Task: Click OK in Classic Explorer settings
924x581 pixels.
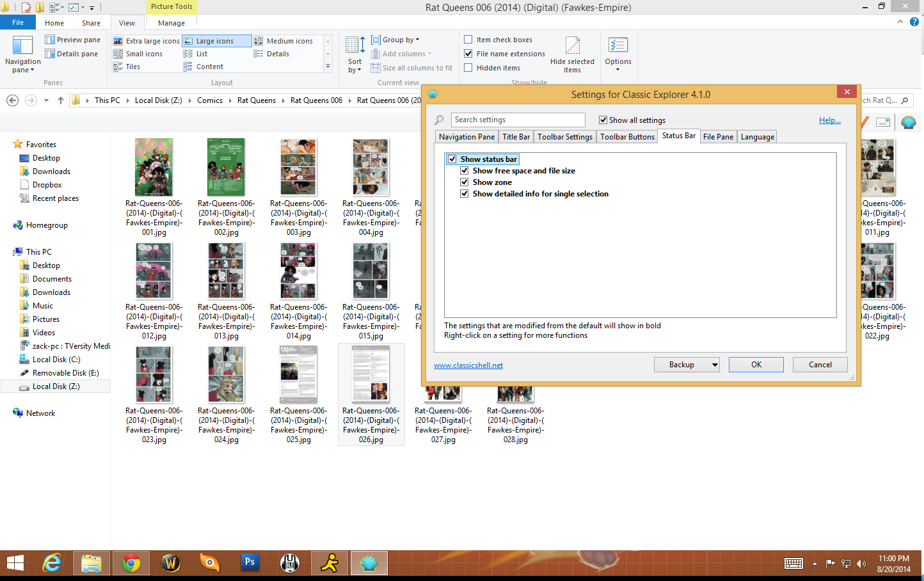Action: point(756,365)
